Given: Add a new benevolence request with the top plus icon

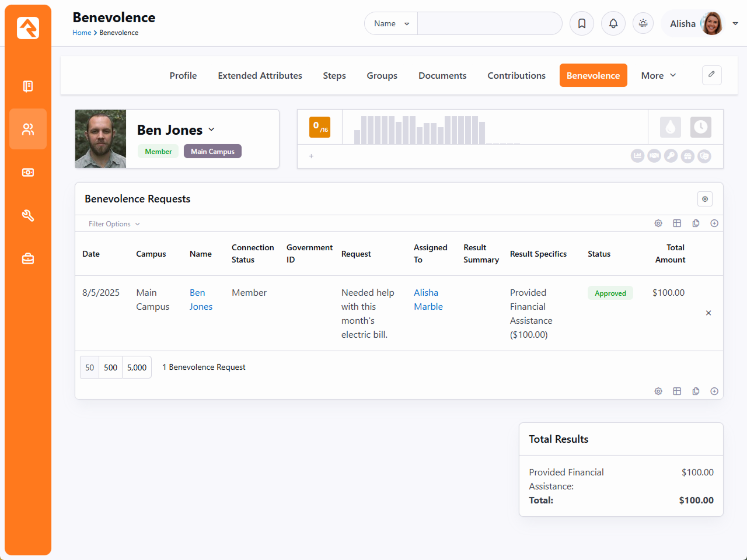Looking at the screenshot, I should pyautogui.click(x=714, y=223).
